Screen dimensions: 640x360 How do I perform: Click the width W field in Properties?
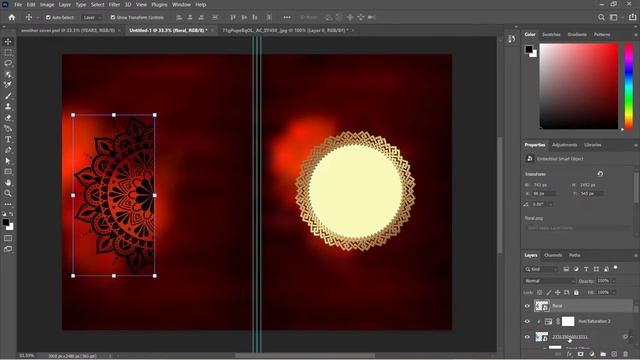coord(544,185)
